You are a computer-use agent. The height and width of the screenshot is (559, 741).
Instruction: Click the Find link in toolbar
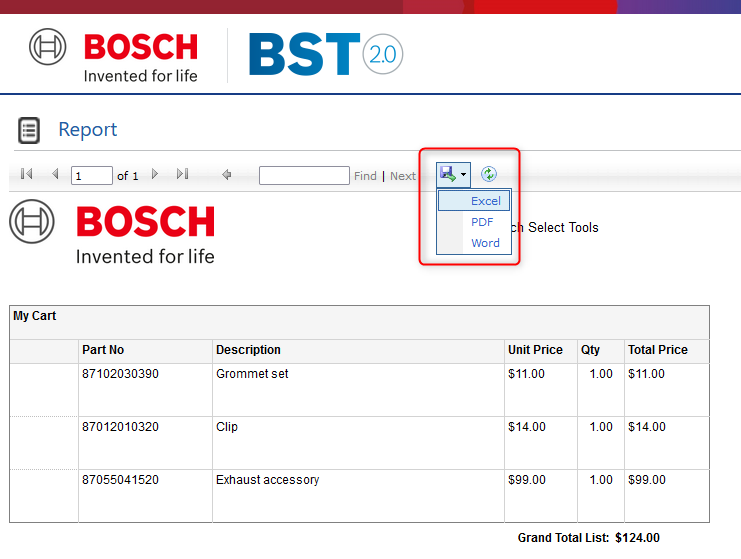pyautogui.click(x=365, y=176)
